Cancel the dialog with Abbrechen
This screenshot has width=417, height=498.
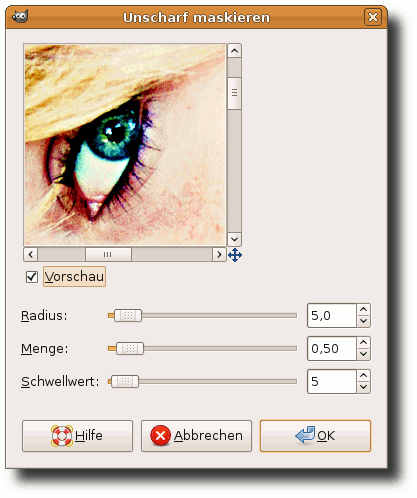point(196,436)
